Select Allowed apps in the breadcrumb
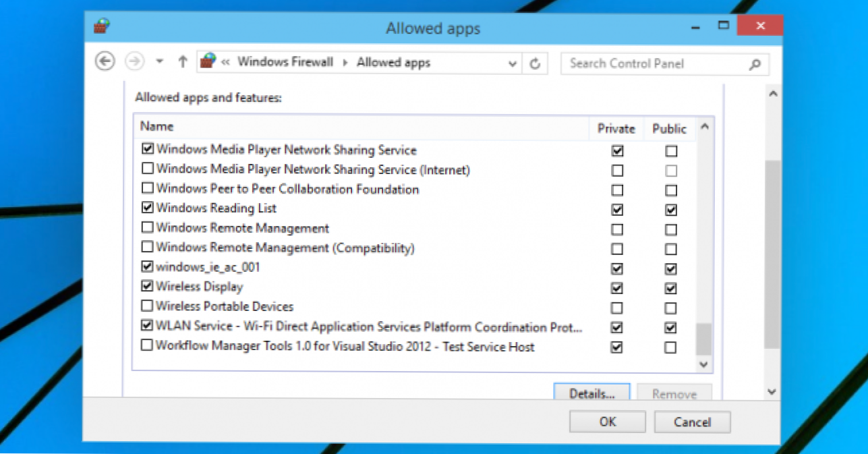Image resolution: width=868 pixels, height=454 pixels. pos(393,61)
